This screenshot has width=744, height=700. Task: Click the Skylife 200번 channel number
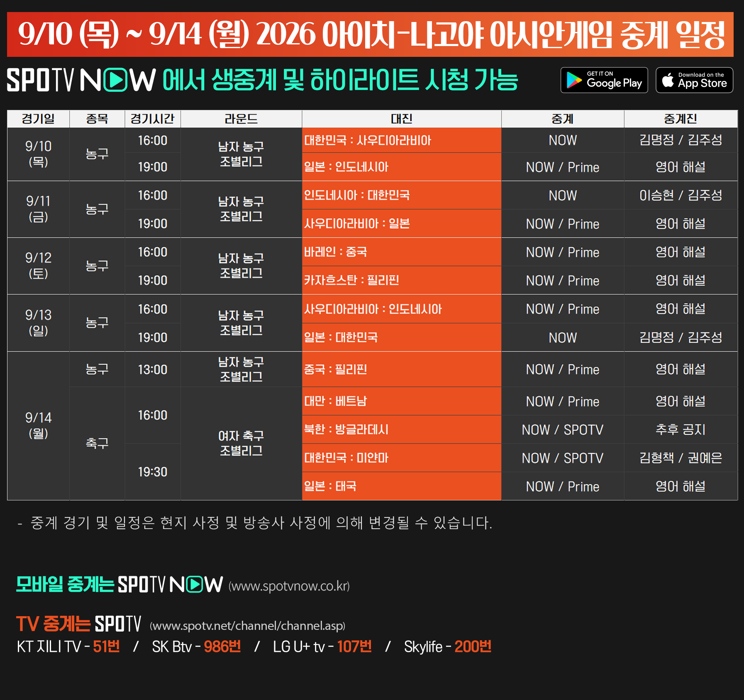(473, 646)
